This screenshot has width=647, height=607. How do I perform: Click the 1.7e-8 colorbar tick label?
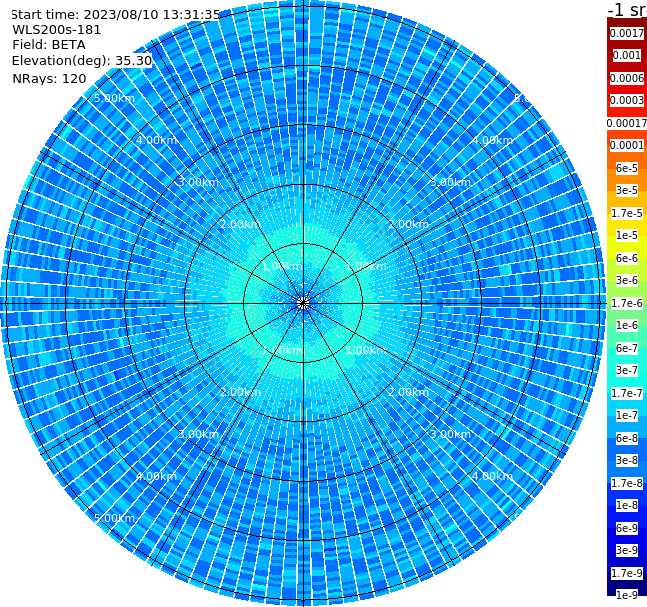[x=627, y=483]
